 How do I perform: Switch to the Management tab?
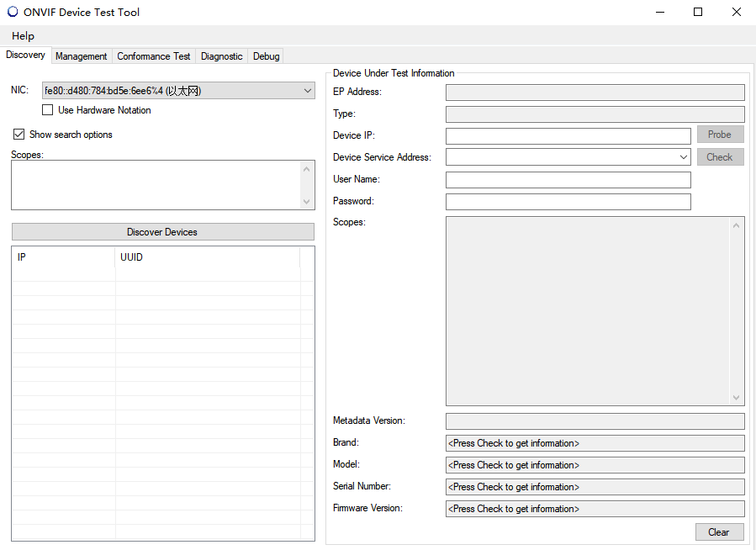pos(82,56)
